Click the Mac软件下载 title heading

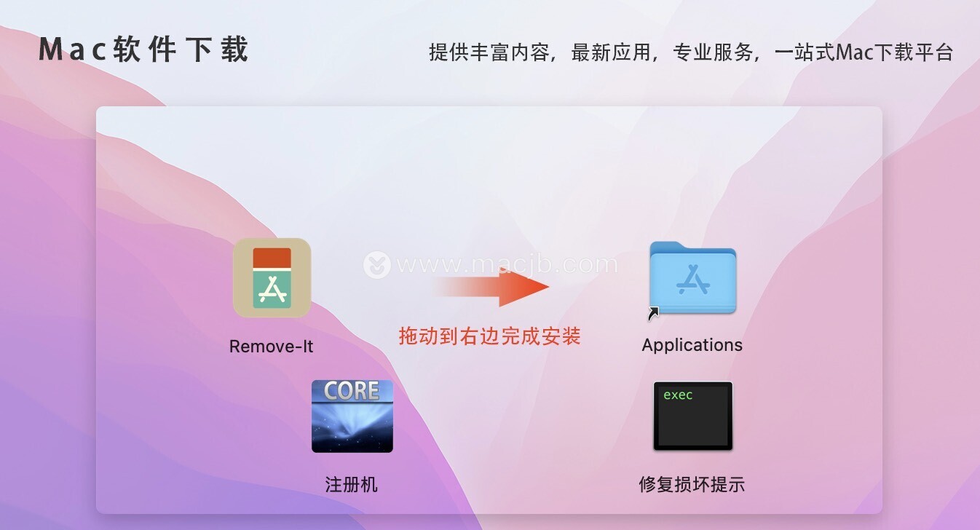[143, 50]
